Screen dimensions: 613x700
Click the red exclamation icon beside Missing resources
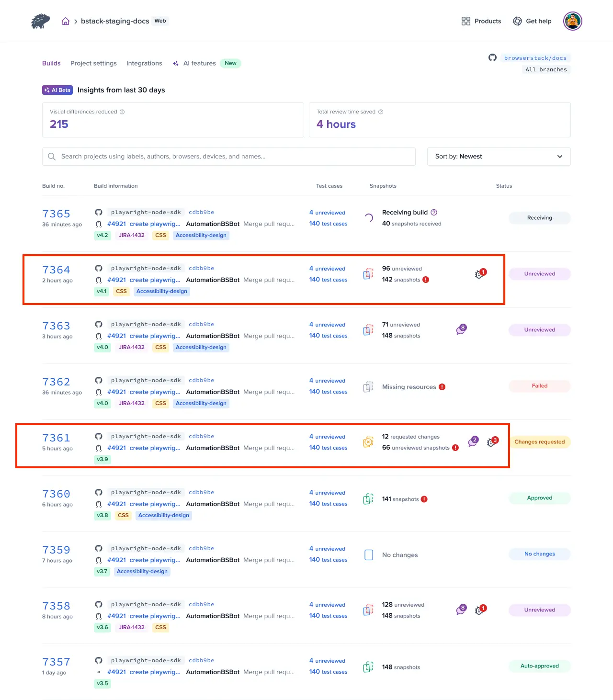[442, 386]
